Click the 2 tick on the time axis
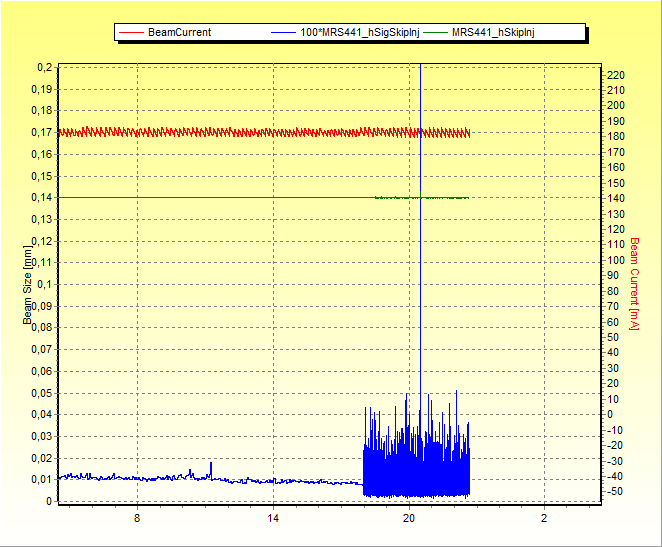This screenshot has height=547, width=662. click(544, 519)
